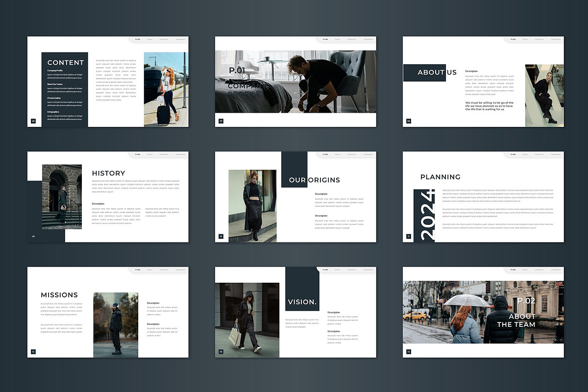Click red-haired woman photo on ORIGINS slide

tap(252, 206)
